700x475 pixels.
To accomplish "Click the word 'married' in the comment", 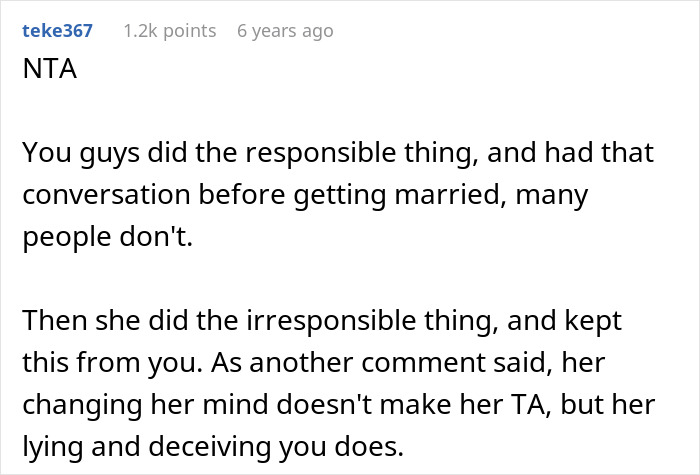I will coord(451,195).
